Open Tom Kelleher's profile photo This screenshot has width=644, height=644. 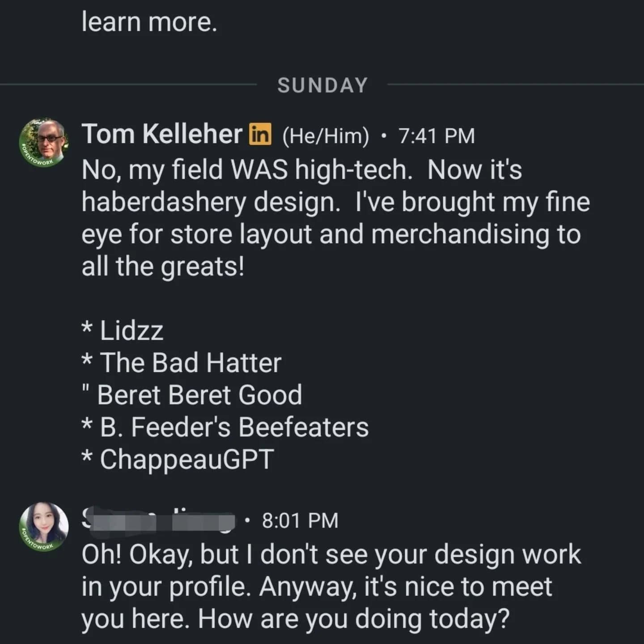tap(44, 143)
